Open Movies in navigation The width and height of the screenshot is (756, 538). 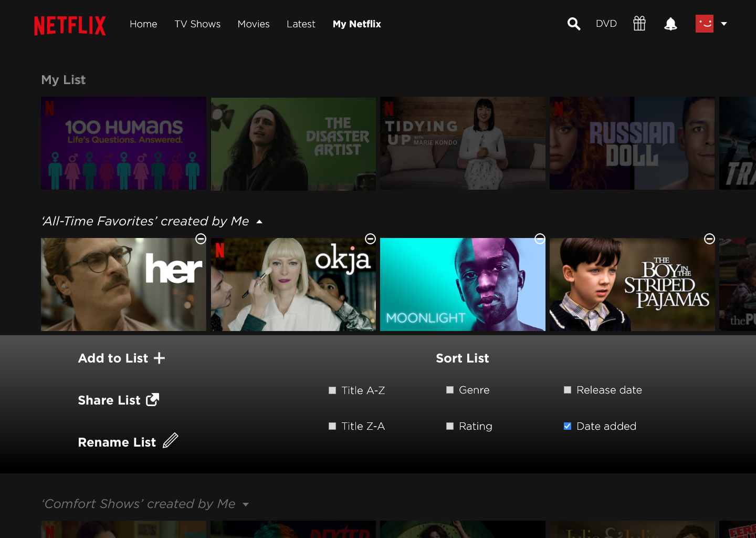click(254, 24)
